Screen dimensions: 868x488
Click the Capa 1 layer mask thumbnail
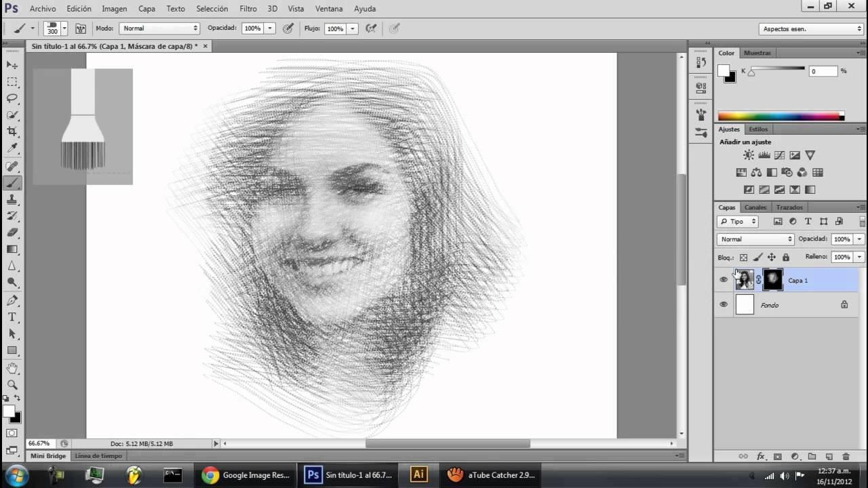click(772, 280)
